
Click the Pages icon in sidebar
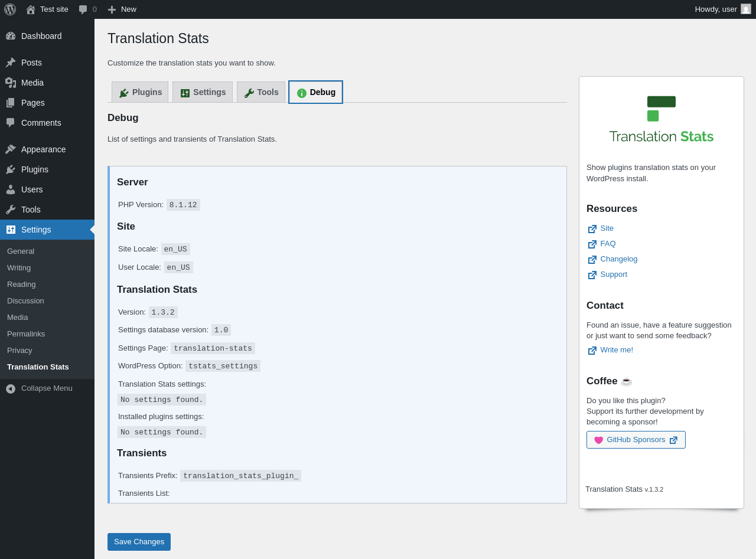[x=11, y=103]
